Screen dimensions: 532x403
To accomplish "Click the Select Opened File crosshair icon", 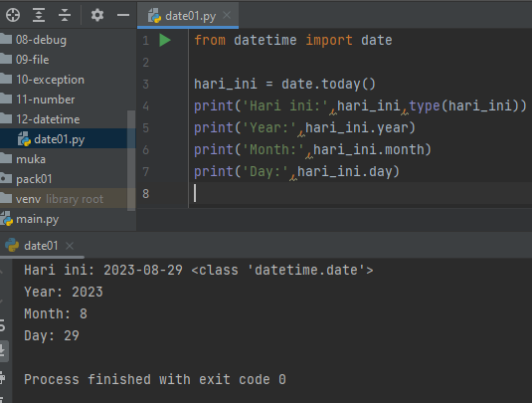I will pos(13,15).
